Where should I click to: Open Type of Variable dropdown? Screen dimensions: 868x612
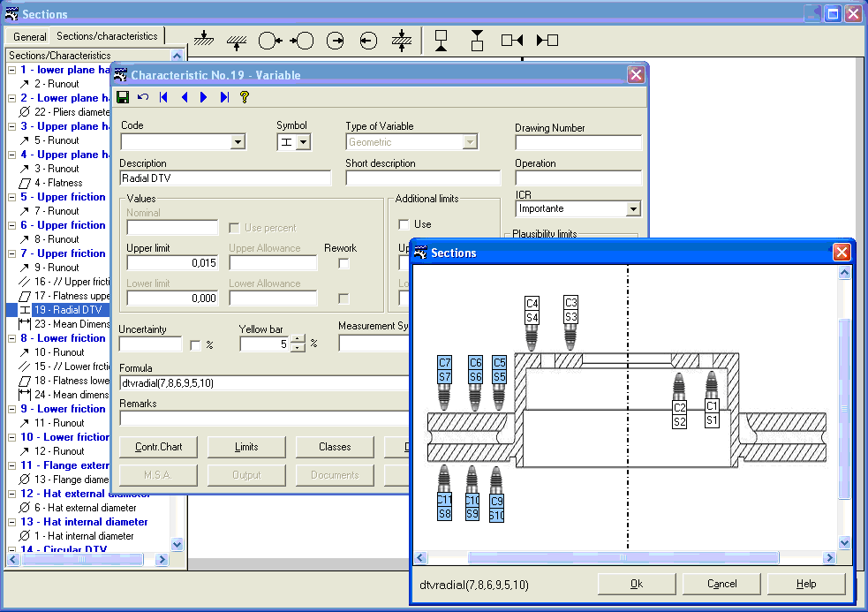[470, 142]
